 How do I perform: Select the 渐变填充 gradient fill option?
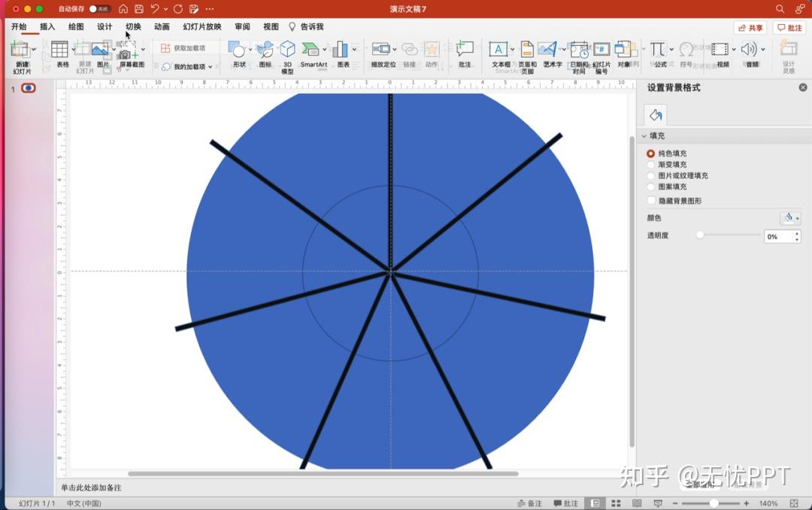650,164
